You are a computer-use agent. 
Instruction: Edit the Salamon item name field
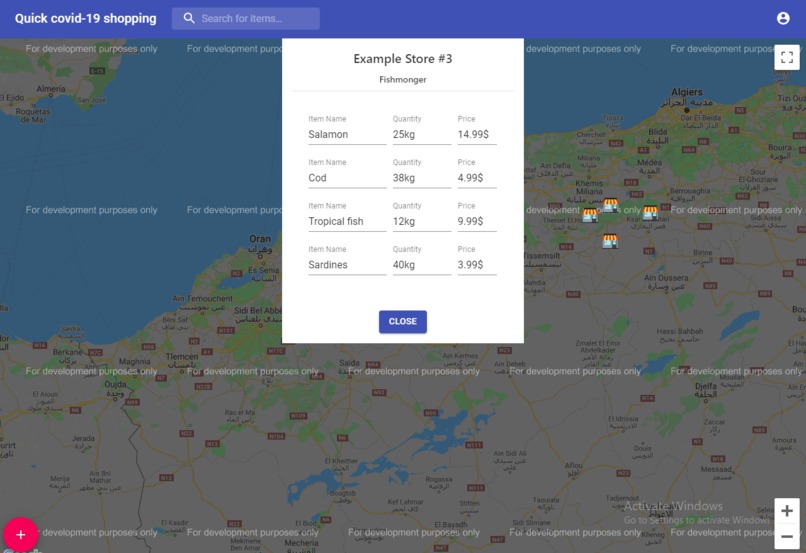(347, 135)
